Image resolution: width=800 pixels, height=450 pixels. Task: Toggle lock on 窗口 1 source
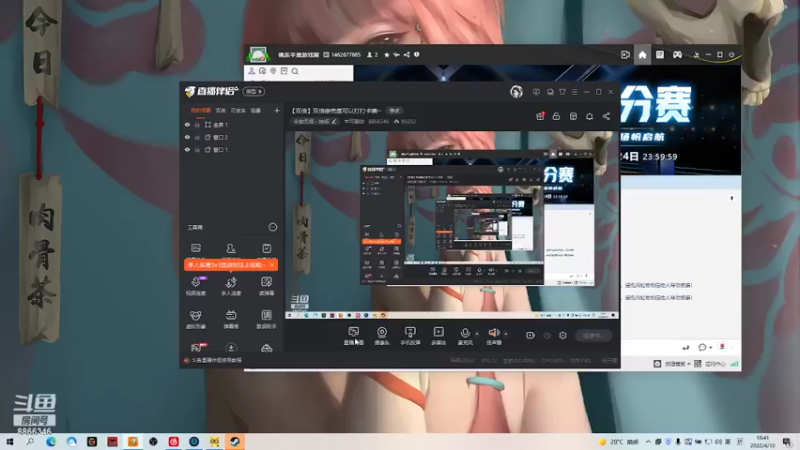[x=197, y=150]
